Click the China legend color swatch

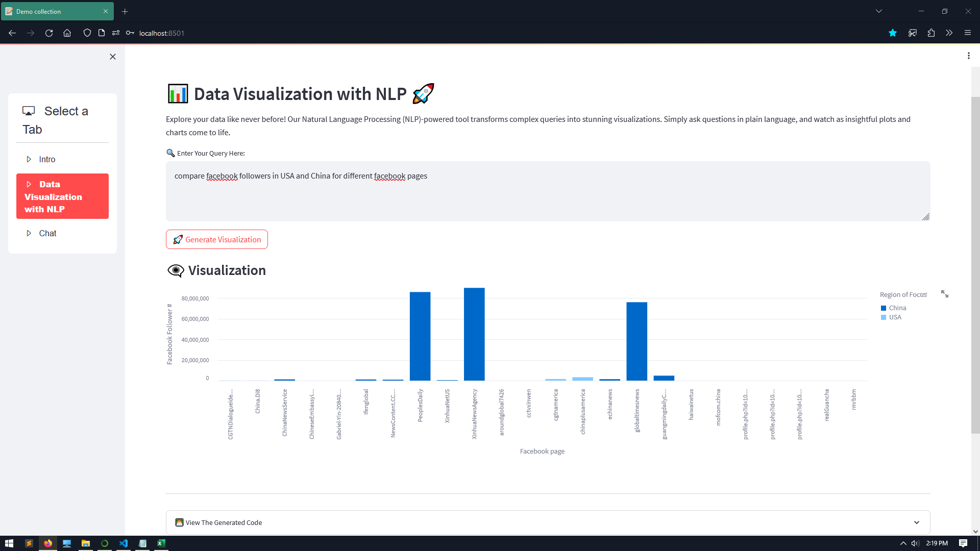click(884, 308)
